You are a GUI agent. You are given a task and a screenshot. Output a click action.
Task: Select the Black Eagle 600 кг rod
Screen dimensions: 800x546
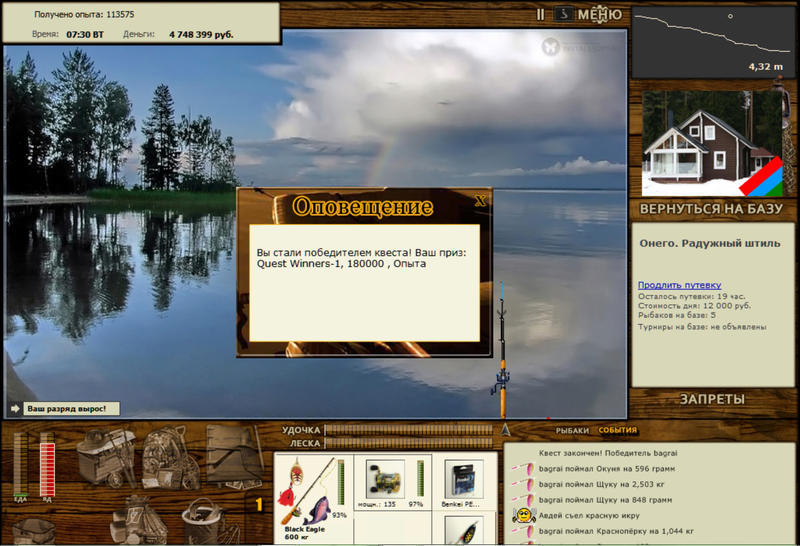pyautogui.click(x=313, y=498)
